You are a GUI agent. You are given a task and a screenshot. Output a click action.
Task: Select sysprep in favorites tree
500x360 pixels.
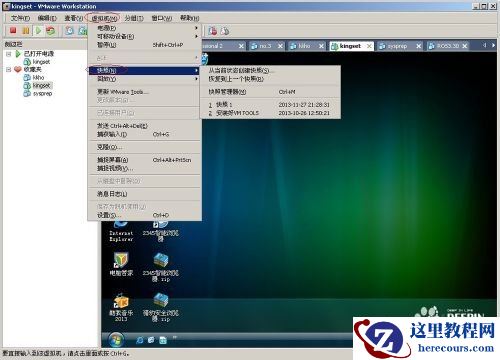42,94
